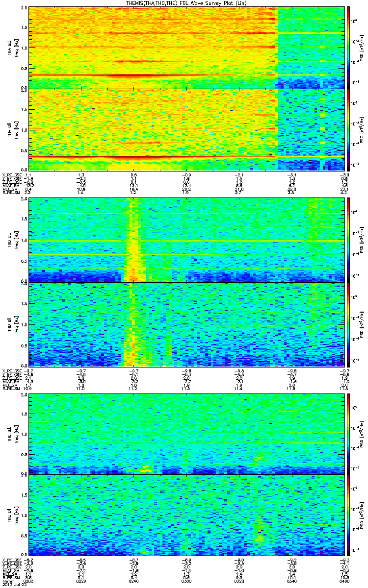Click the PSD [nT²/Hz] label of THA B⊥ color bar
368x588 pixels.
[362, 48]
